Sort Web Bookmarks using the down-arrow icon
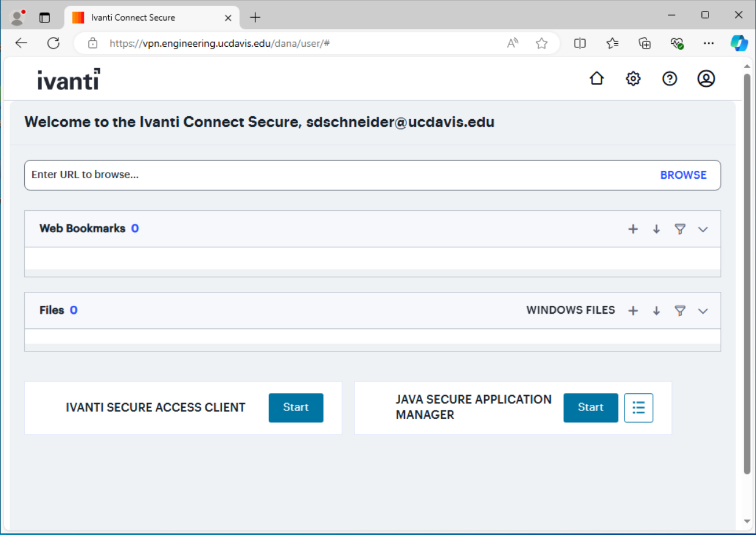 656,229
